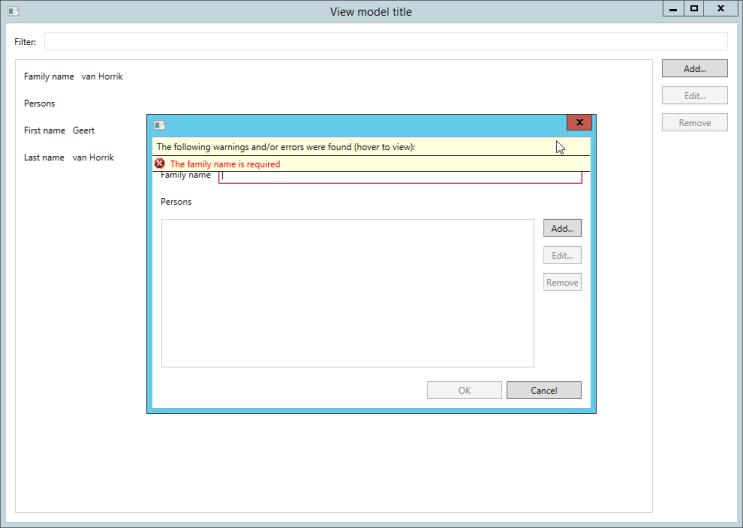Screen dimensions: 743x528
Task: Click the warnings and/or errors header text
Action: (x=286, y=147)
